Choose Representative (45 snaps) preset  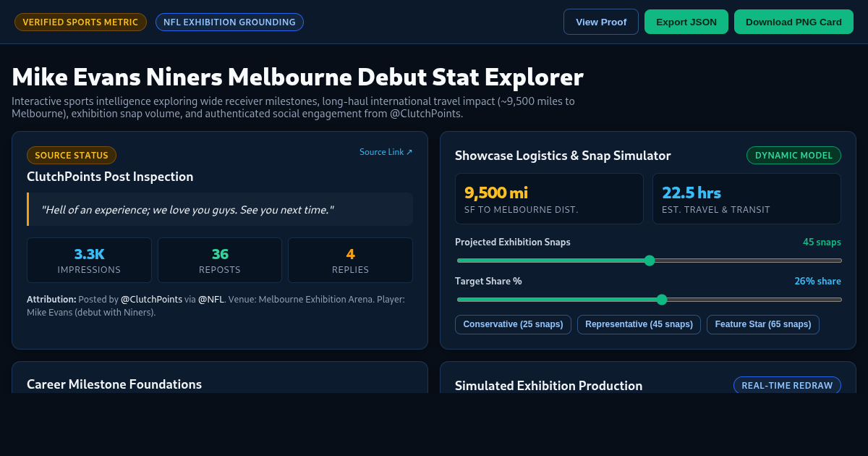click(639, 324)
